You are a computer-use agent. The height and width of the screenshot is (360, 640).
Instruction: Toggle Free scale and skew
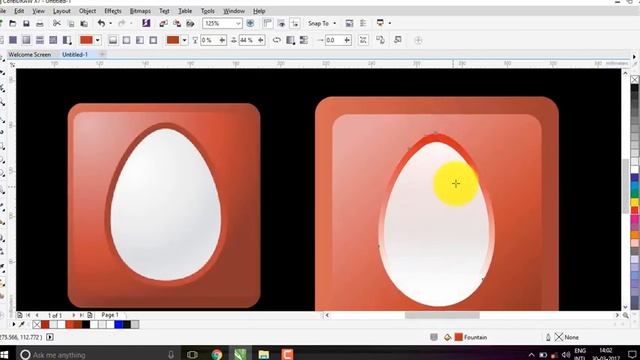pyautogui.click(x=363, y=40)
